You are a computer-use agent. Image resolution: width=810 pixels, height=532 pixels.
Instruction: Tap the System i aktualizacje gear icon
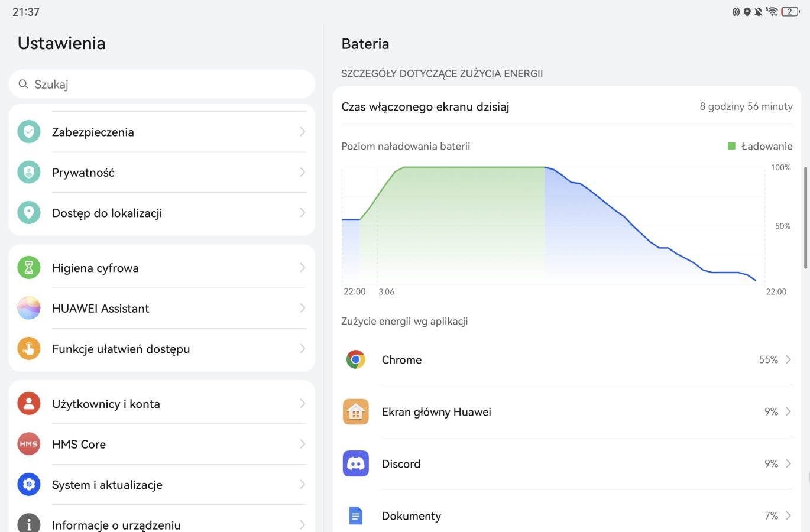tap(29, 485)
